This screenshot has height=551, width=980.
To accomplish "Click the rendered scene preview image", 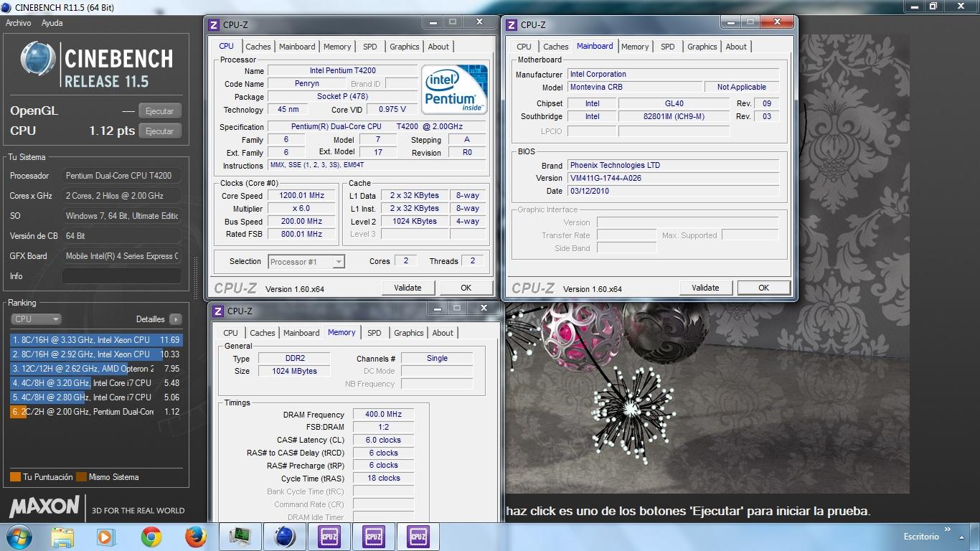I will pos(707,398).
